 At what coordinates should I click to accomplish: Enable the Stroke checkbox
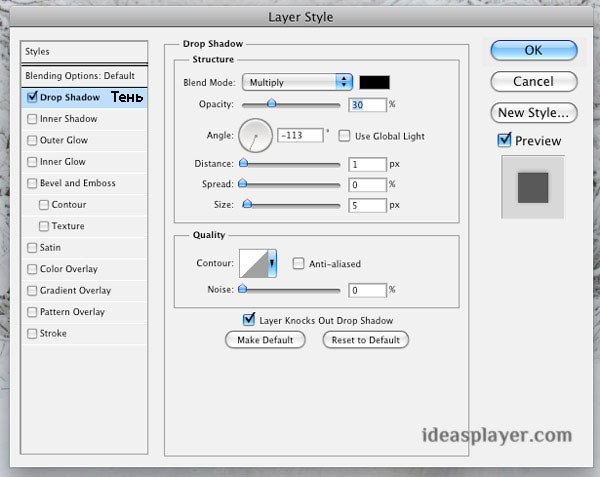pos(32,333)
